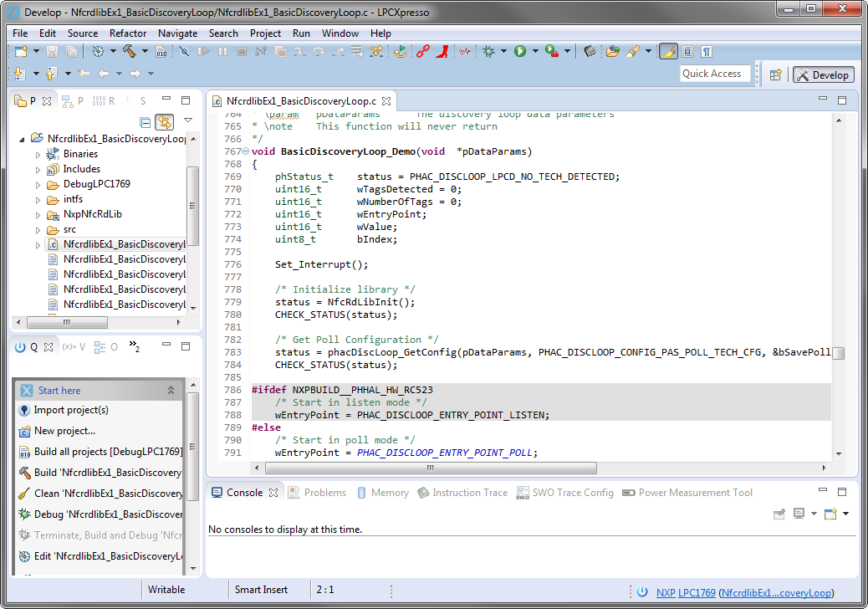868x609 pixels.
Task: Click the Quick Access search field
Action: coord(712,74)
